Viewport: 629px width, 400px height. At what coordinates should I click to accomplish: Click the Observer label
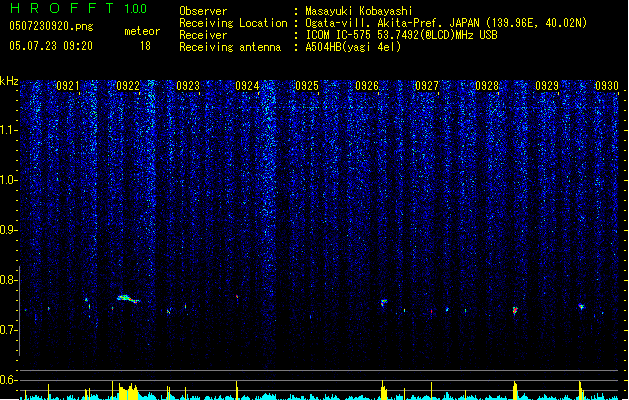pyautogui.click(x=203, y=11)
